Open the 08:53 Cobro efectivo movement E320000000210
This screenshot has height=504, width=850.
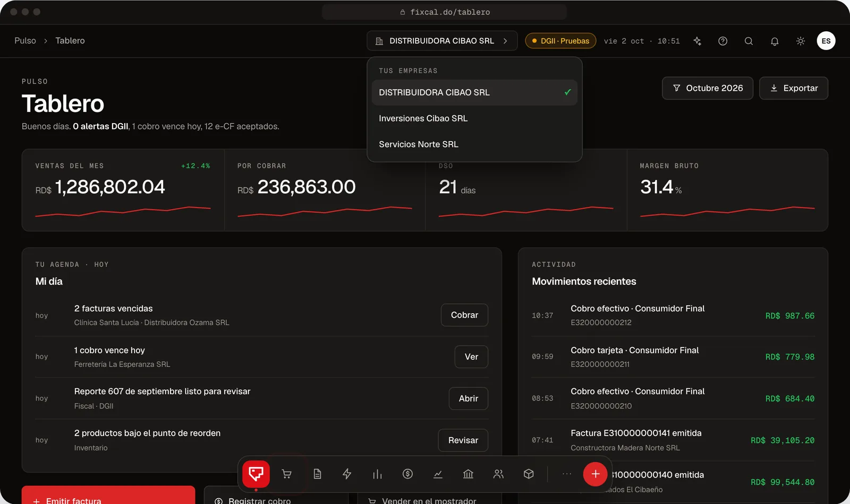pos(673,398)
